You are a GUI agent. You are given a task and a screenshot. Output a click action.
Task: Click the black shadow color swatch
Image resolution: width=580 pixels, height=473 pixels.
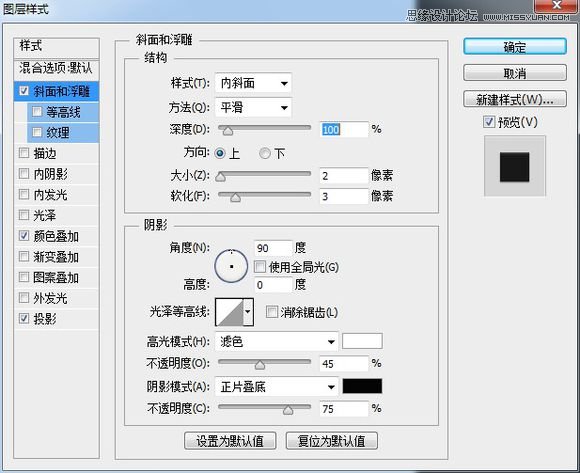pyautogui.click(x=362, y=386)
